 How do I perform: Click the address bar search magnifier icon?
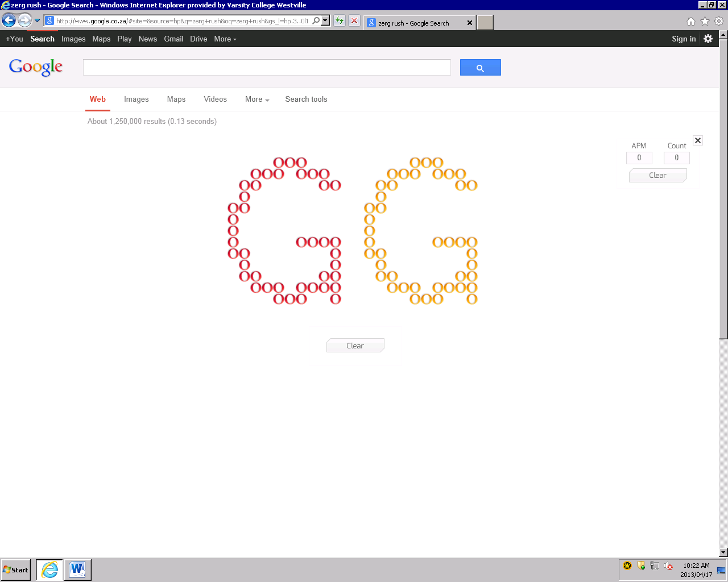pos(316,21)
